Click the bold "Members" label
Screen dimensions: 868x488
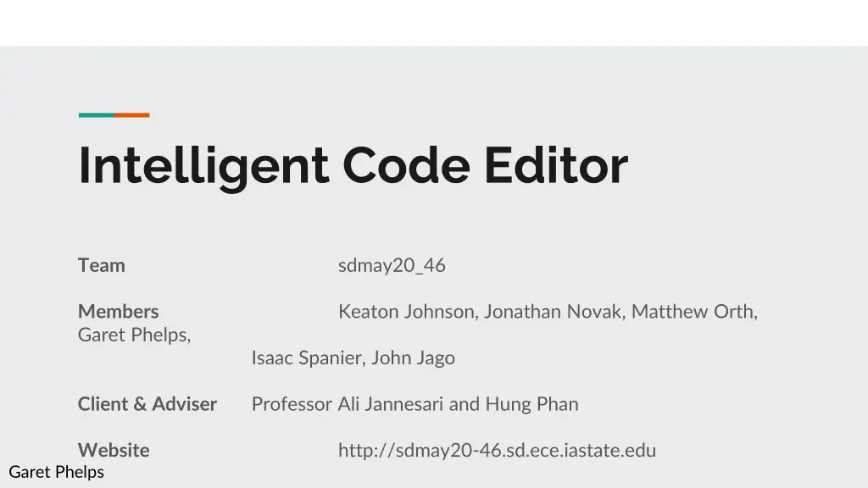point(119,312)
